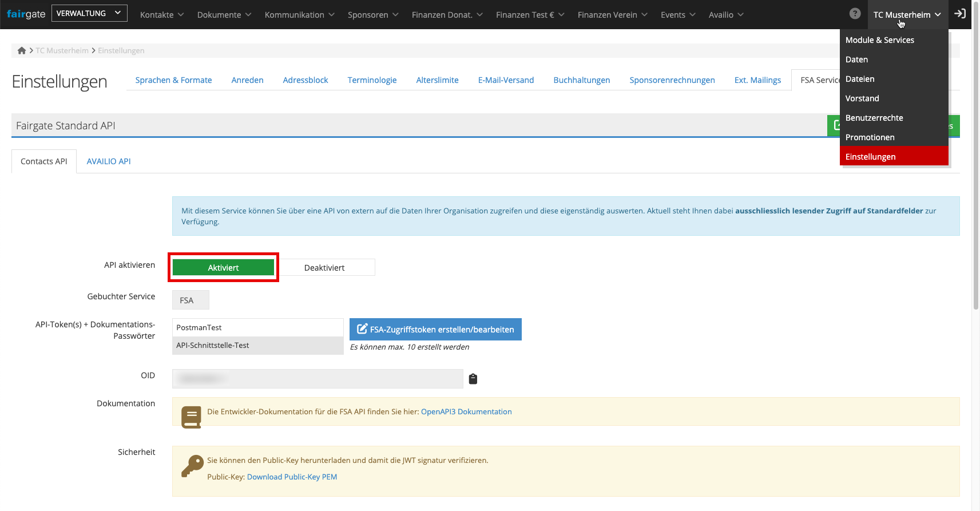
Task: Click the logout arrow icon
Action: coord(960,14)
